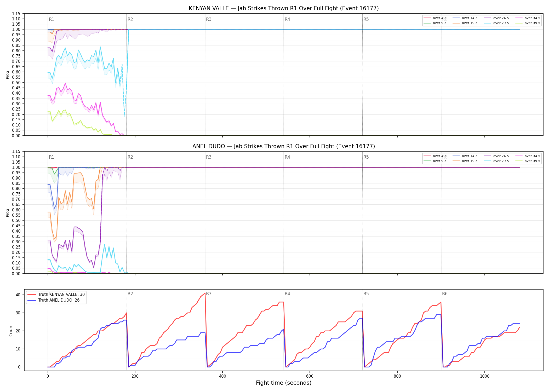Choose 'over 24.5' in Anel Dudo legend
The image size is (549, 392).
pos(496,156)
